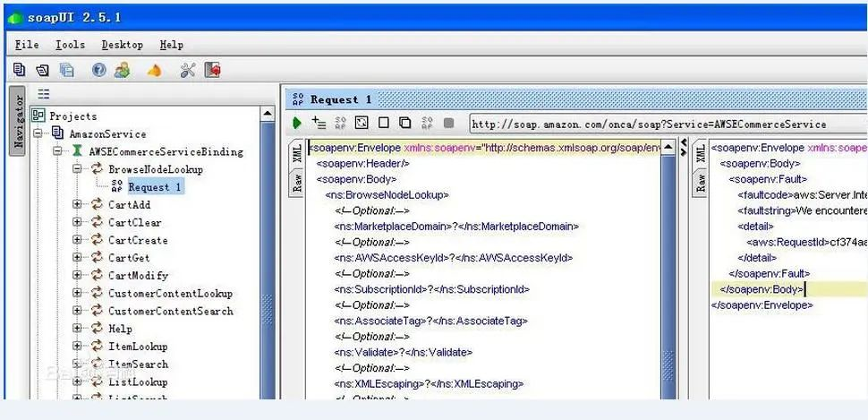Click SOAP icon right of the plus-list icon
Viewport: 868px width, 420px height.
pos(340,123)
